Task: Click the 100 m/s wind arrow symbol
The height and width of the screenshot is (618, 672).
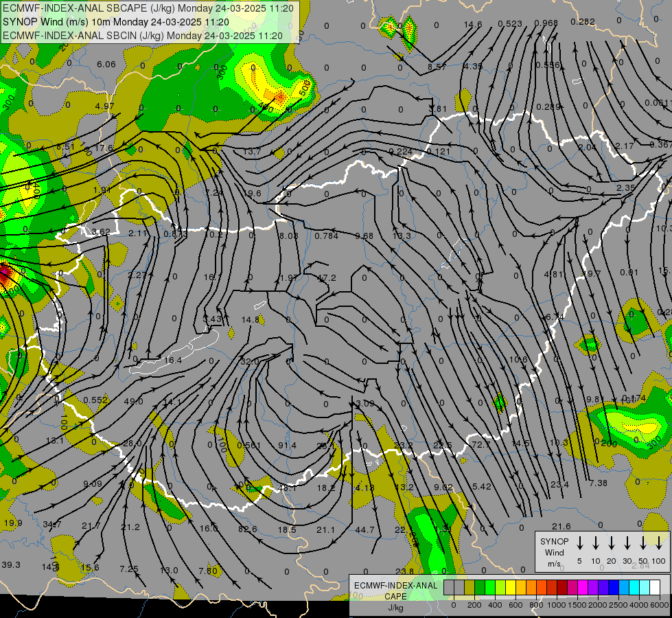Action: click(659, 542)
